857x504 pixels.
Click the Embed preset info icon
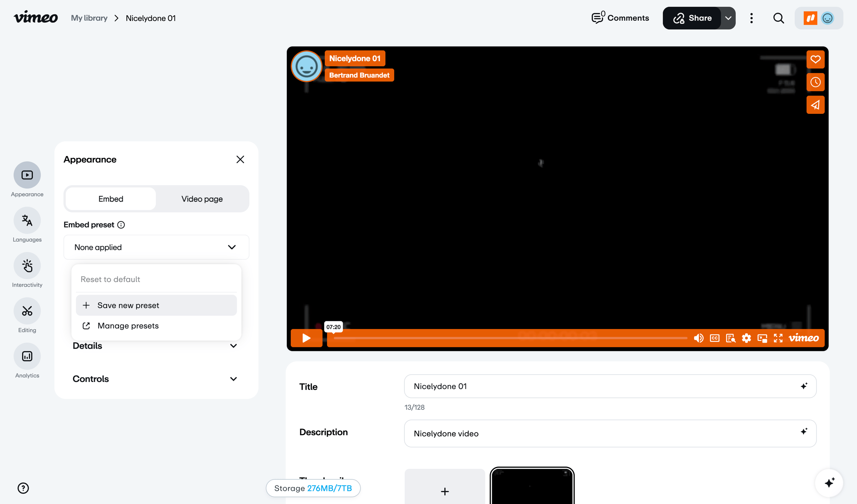[x=121, y=225]
